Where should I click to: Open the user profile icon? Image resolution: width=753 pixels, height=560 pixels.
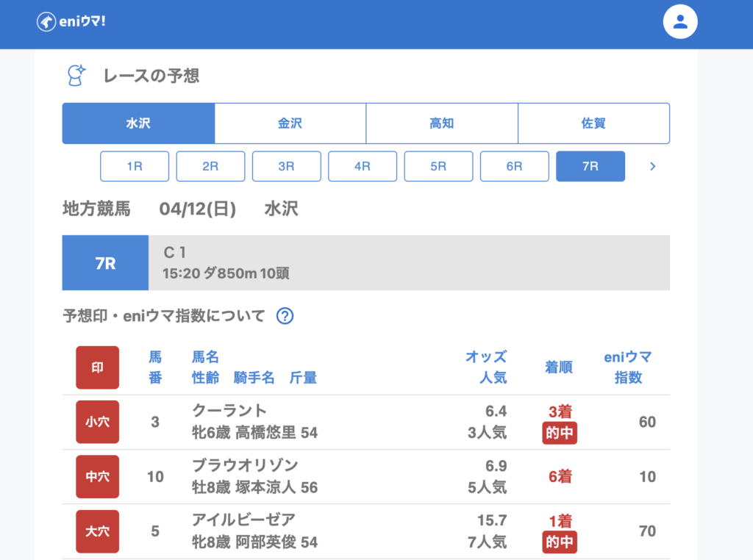[x=679, y=22]
